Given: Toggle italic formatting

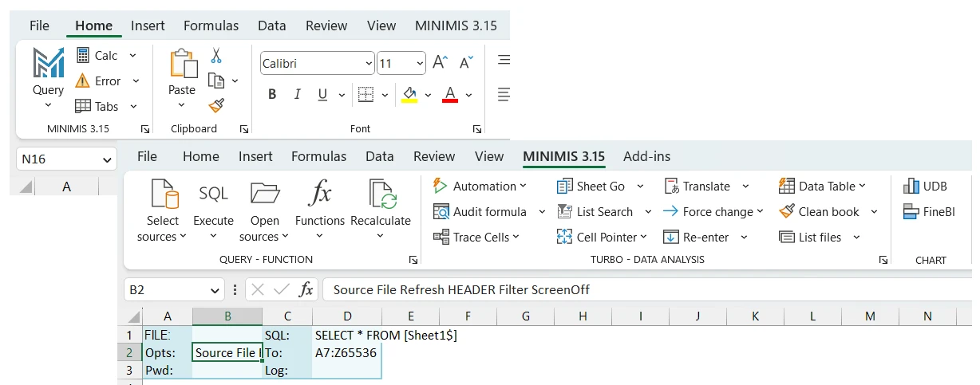Looking at the screenshot, I should [297, 95].
